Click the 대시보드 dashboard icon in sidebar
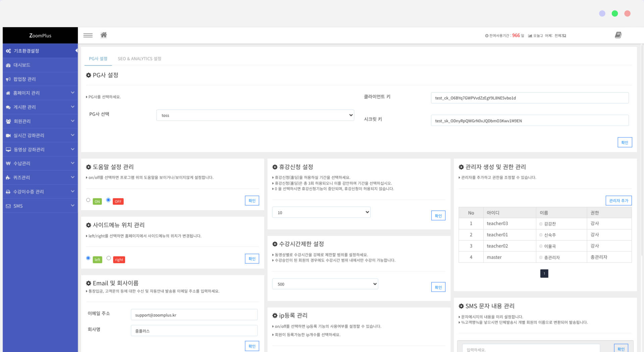 click(8, 65)
